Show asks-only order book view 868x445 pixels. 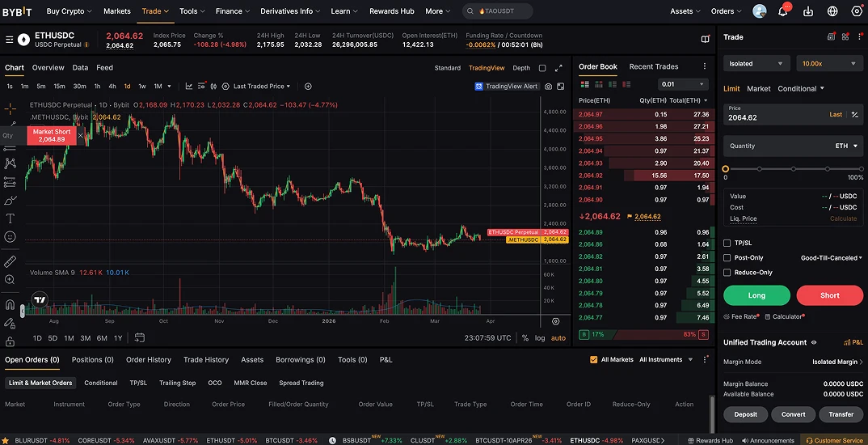coord(626,84)
